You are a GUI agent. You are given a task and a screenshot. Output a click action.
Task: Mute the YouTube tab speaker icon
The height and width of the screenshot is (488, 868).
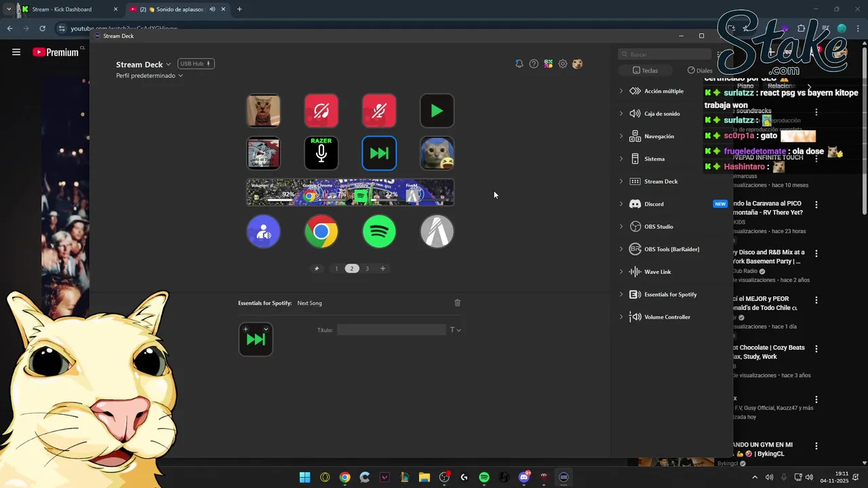click(212, 9)
